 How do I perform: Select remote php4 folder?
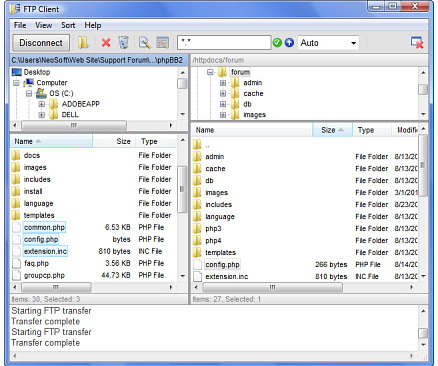pos(213,241)
